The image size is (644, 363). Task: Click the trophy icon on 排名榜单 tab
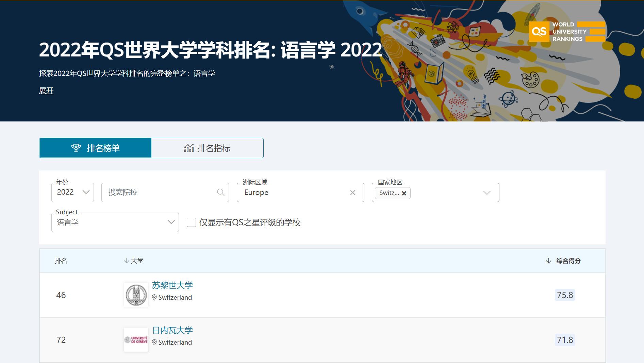[76, 148]
